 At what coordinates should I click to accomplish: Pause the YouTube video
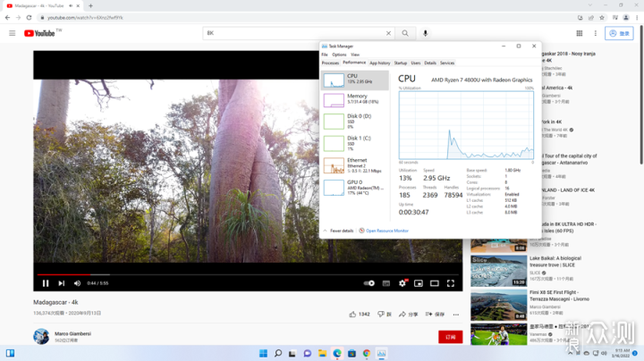coord(46,283)
